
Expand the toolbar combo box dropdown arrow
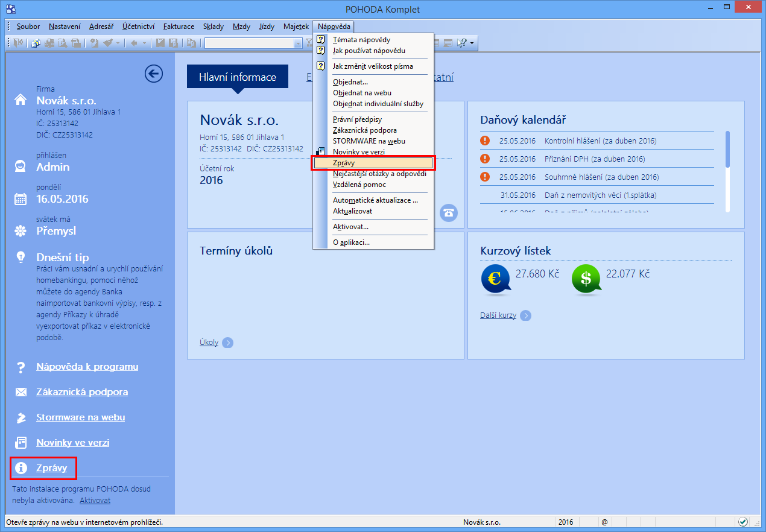pos(298,43)
